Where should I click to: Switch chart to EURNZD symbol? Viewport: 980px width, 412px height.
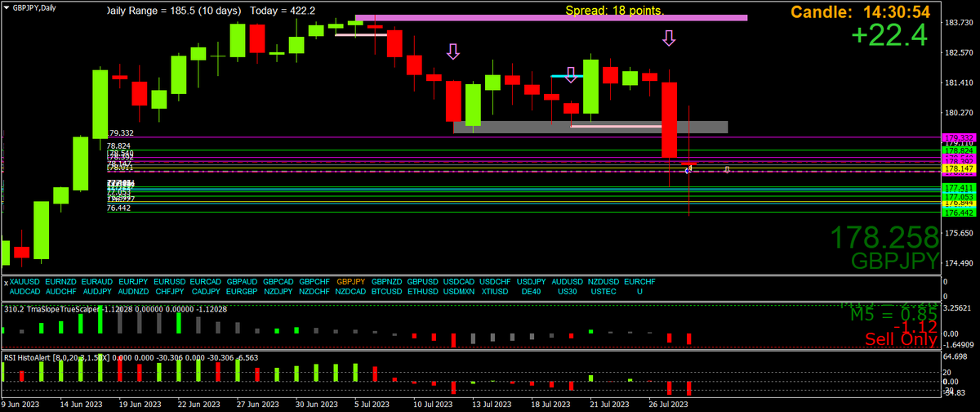click(61, 281)
